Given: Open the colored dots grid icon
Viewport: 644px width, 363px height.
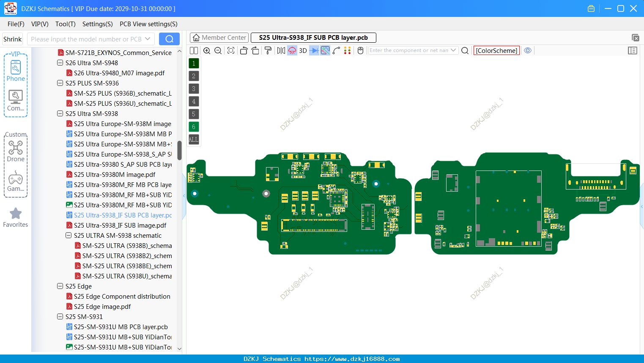Looking at the screenshot, I should click(348, 50).
